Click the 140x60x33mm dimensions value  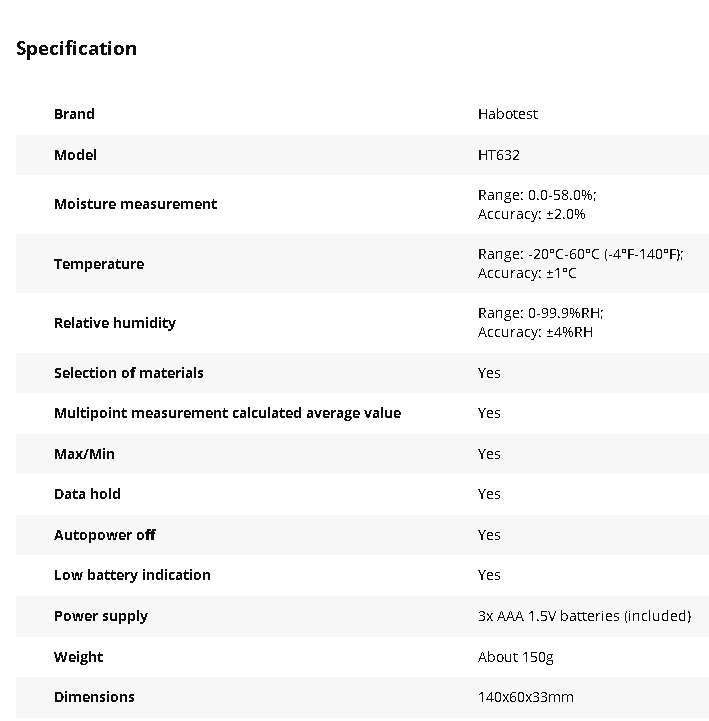pyautogui.click(x=525, y=697)
